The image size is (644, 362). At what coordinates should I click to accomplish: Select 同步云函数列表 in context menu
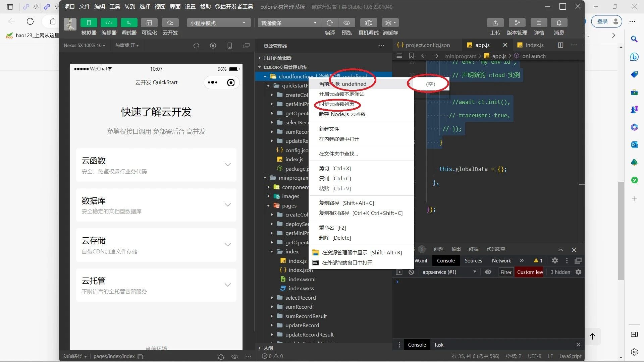point(336,104)
